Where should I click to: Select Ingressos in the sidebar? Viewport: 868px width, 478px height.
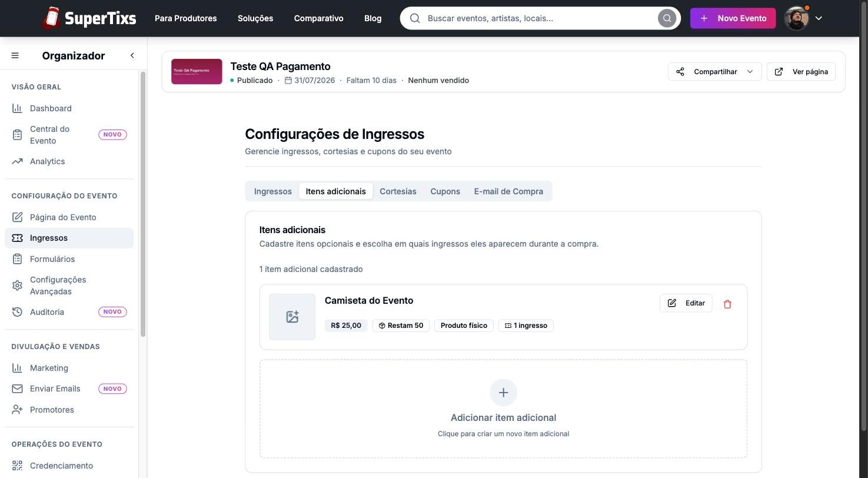(x=69, y=238)
